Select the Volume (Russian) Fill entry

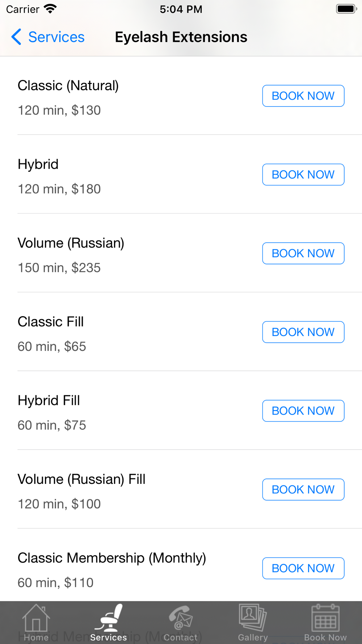tap(181, 489)
